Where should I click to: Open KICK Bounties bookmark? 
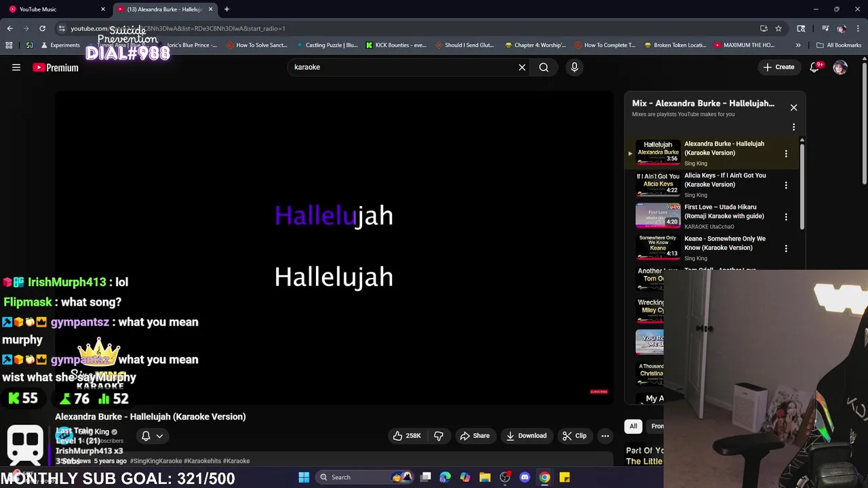pos(396,45)
